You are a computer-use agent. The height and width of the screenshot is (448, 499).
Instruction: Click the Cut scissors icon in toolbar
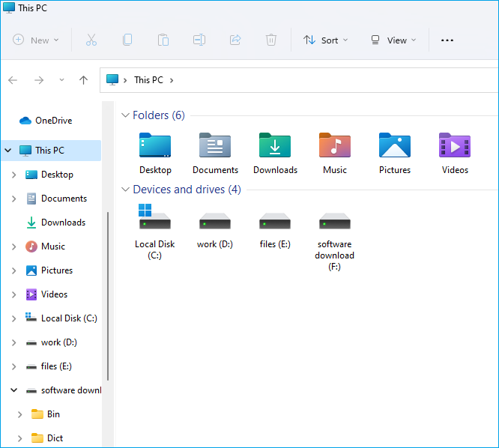(x=91, y=40)
